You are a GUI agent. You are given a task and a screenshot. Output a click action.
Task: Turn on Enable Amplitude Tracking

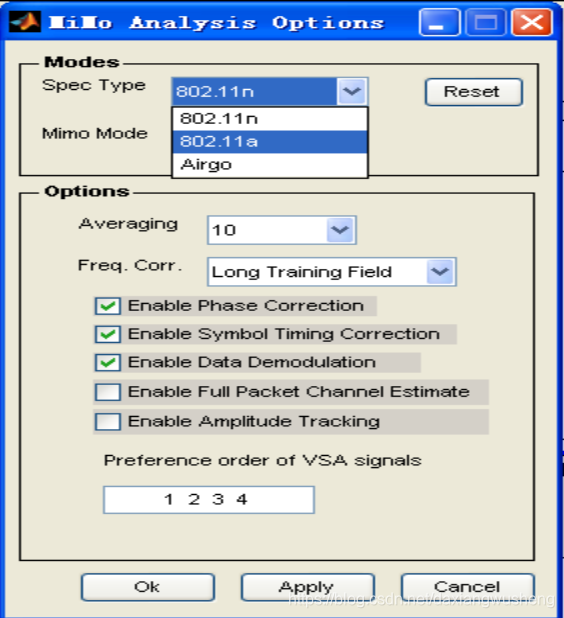pos(108,422)
